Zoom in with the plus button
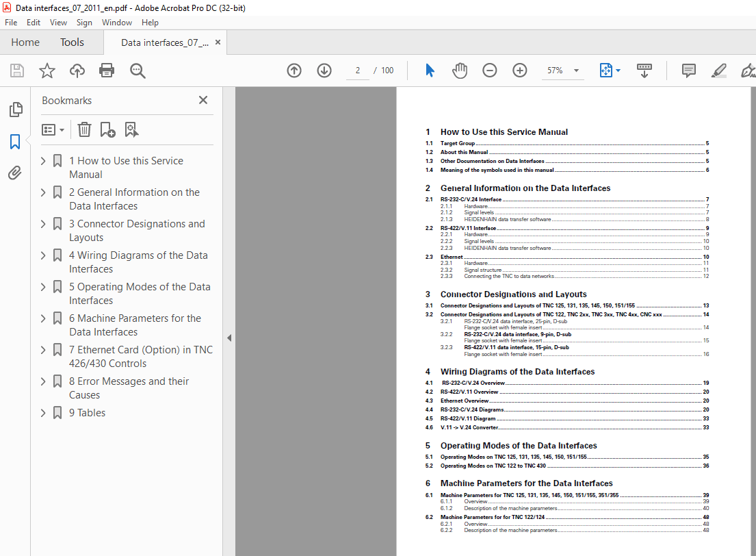This screenshot has height=556, width=756. click(519, 70)
